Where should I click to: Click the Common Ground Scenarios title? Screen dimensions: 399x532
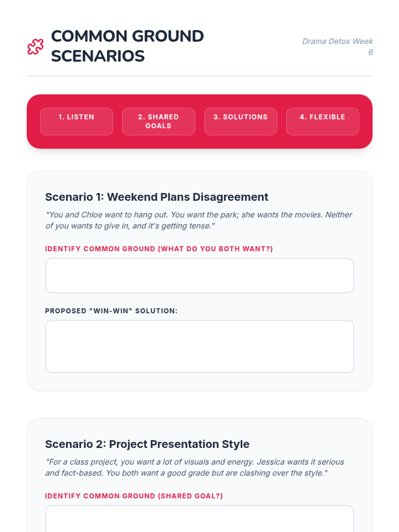coord(127,46)
